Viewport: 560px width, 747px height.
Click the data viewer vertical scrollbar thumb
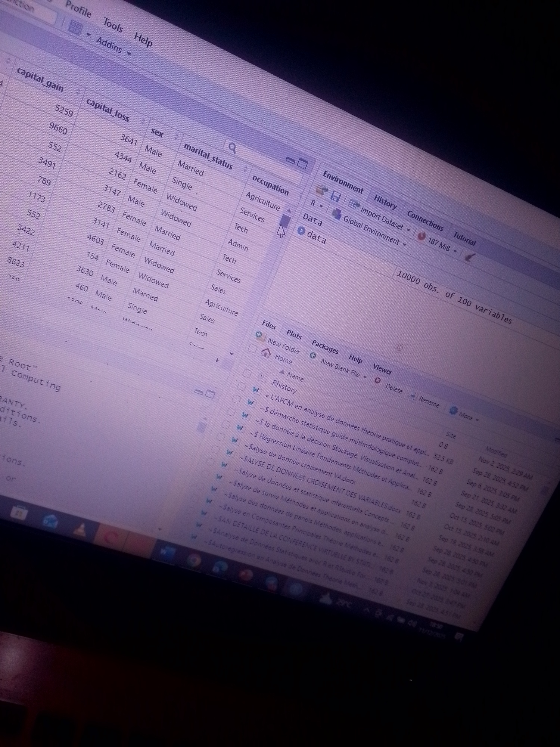284,221
